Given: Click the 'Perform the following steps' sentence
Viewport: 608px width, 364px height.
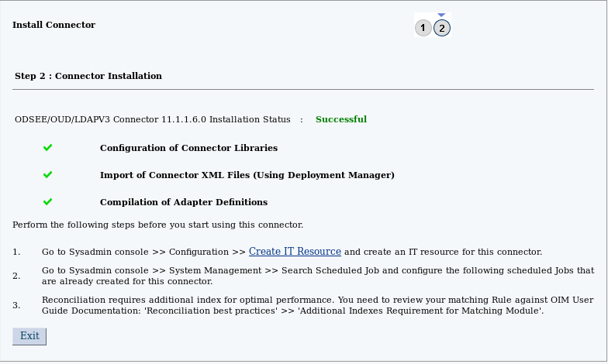Looking at the screenshot, I should pos(157,225).
